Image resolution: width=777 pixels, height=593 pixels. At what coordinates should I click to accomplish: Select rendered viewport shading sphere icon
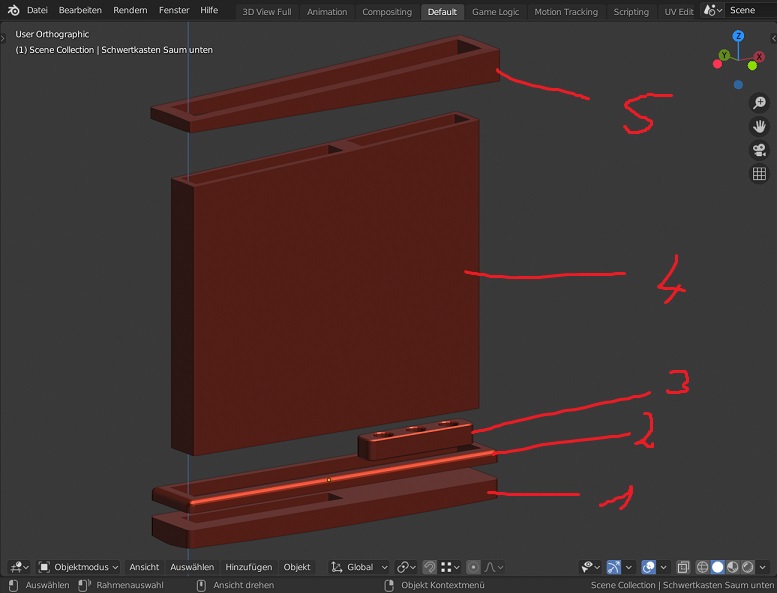(748, 567)
